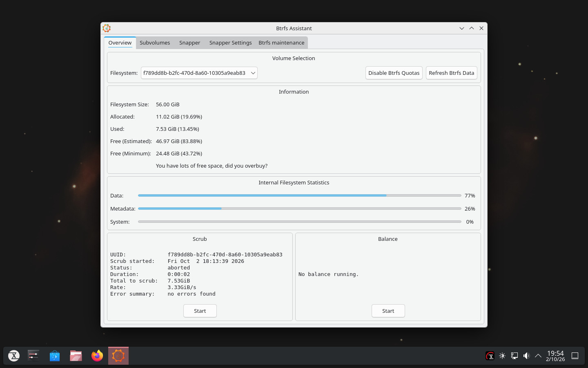Open the Filesystem UUID dropdown
The image size is (588, 368).
pos(199,73)
